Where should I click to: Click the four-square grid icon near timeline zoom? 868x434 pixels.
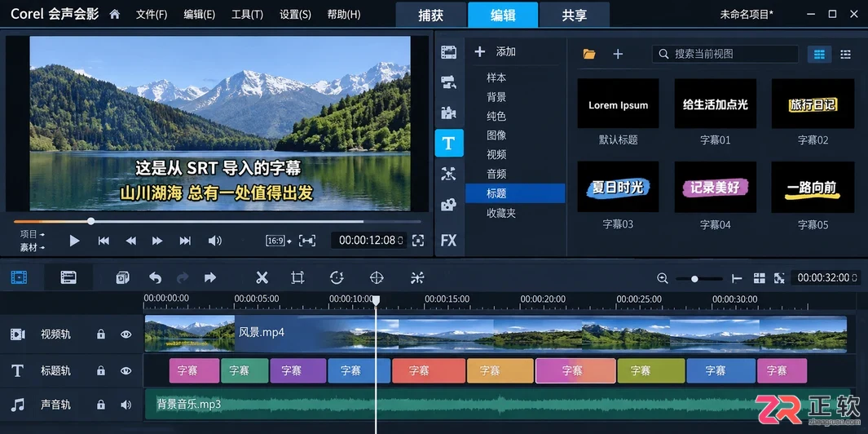coord(760,278)
